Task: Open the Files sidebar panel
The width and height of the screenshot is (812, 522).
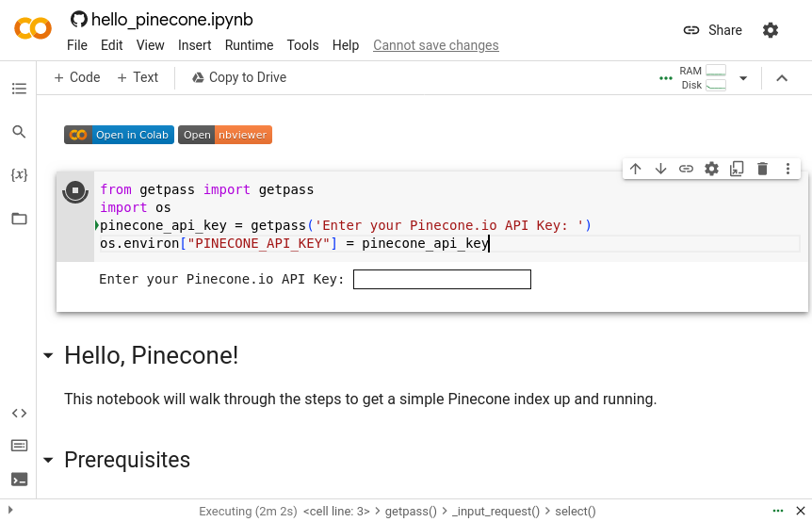Action: tap(19, 219)
